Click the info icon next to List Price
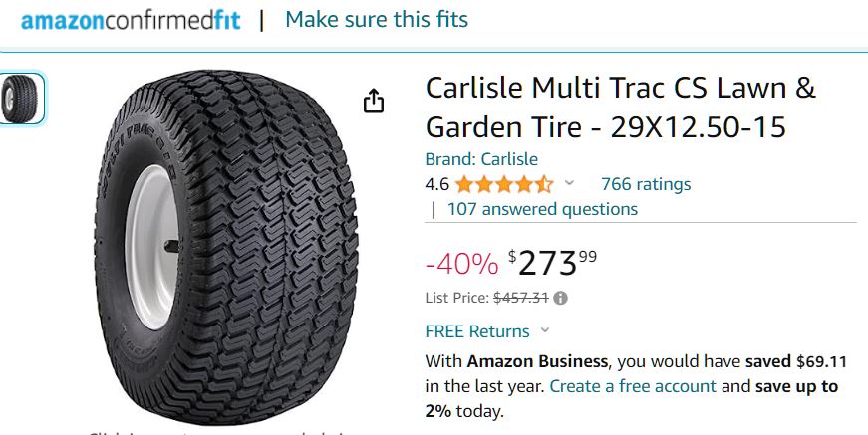The height and width of the screenshot is (435, 868). coord(561,298)
